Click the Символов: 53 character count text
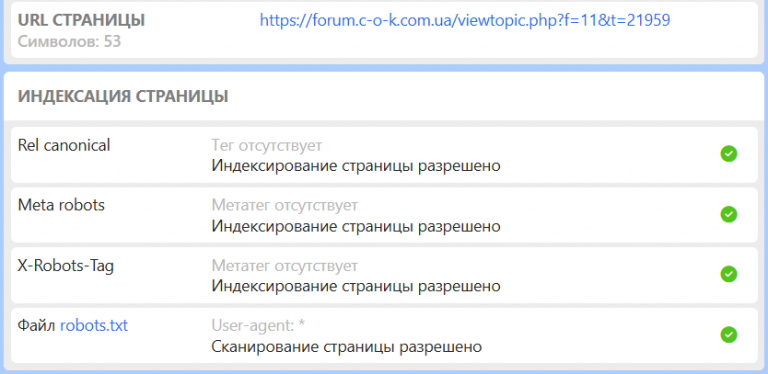The image size is (768, 374). (69, 41)
